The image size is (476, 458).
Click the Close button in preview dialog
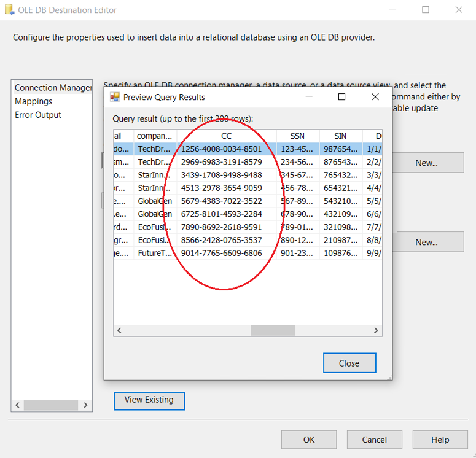349,363
